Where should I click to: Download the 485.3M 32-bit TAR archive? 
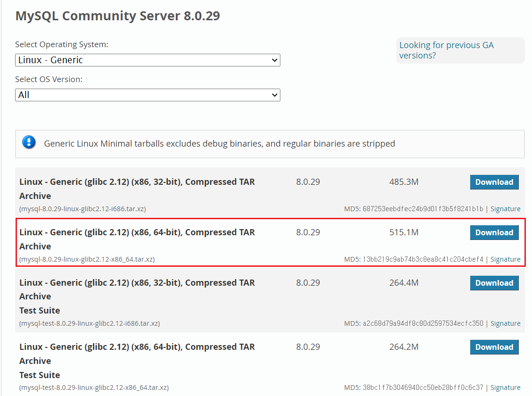click(x=494, y=182)
